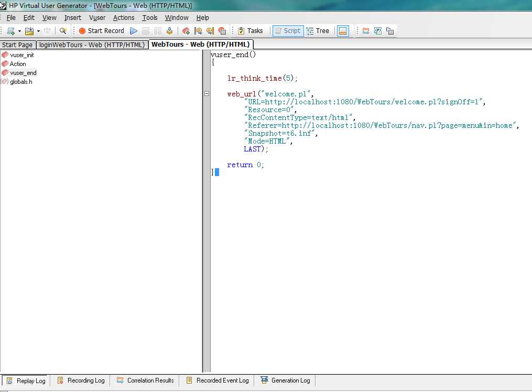Click the "Snapshot=t6.inf" line
The height and width of the screenshot is (392, 532).
point(280,133)
